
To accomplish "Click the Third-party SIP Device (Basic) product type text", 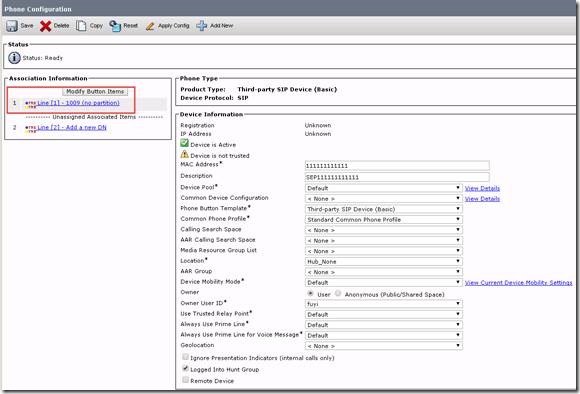I will coord(287,89).
